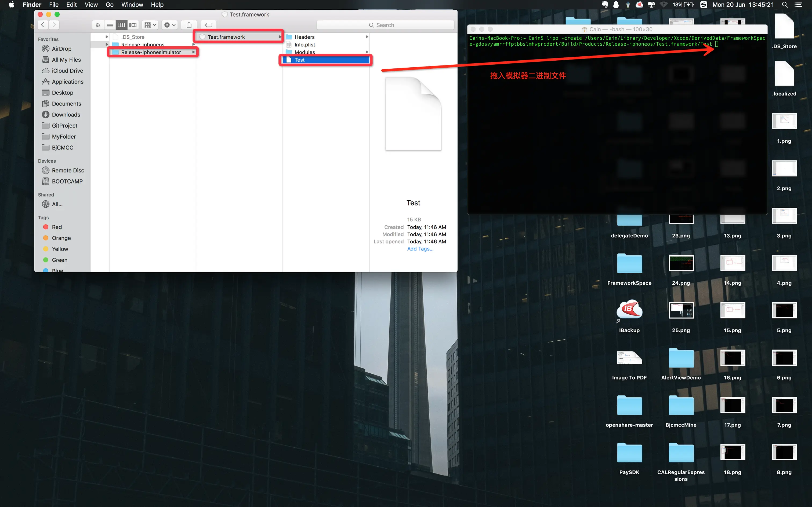Switch Finder to list view

click(x=110, y=25)
